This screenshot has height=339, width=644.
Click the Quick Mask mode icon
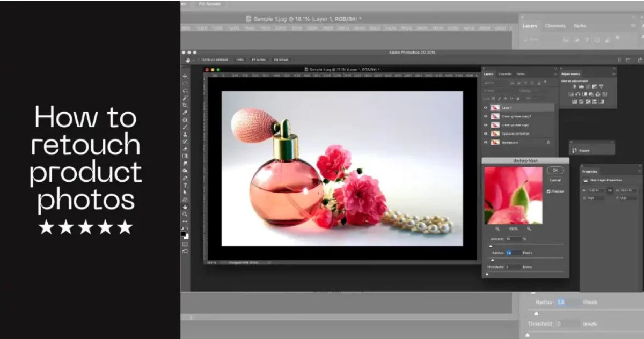pyautogui.click(x=185, y=244)
